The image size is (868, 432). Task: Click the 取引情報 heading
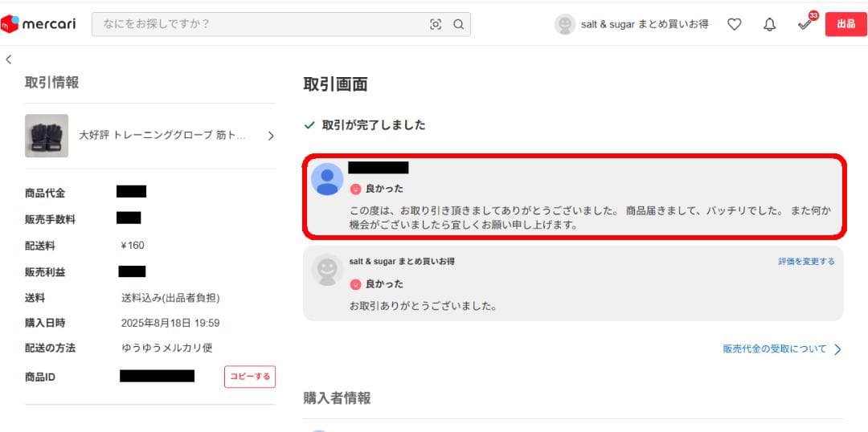click(x=51, y=83)
